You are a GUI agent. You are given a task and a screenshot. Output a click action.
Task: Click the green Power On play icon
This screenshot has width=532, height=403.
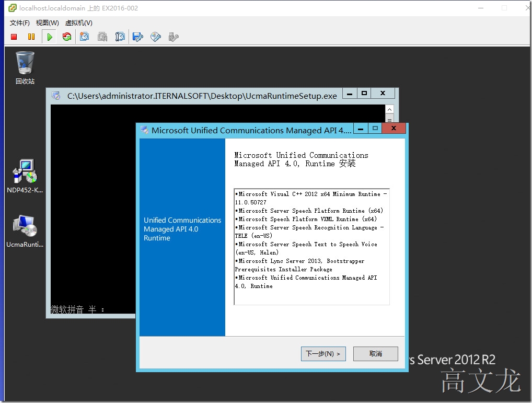pyautogui.click(x=50, y=37)
